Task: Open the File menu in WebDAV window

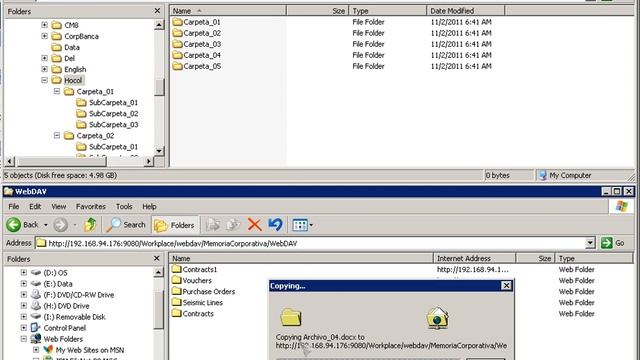Action: (13, 207)
